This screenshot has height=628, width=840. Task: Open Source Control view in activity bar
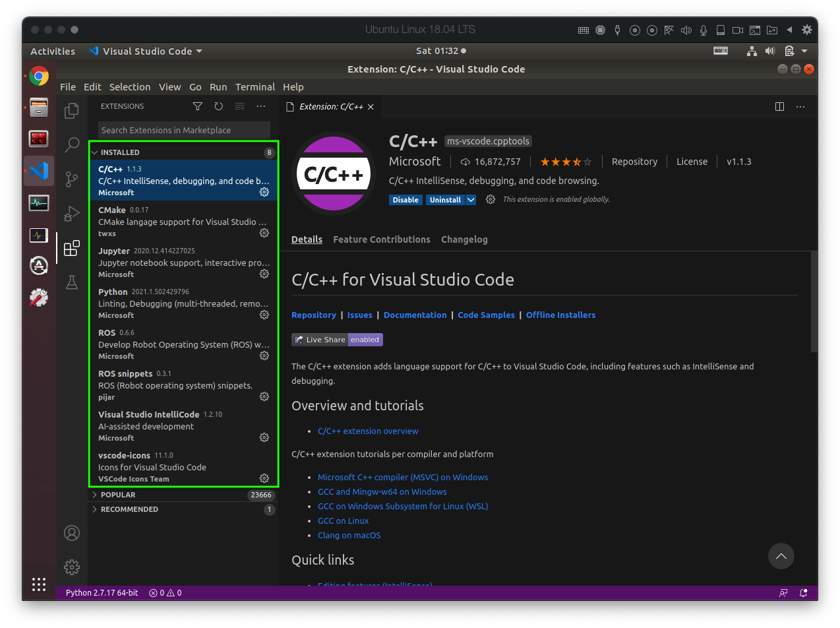[x=72, y=179]
